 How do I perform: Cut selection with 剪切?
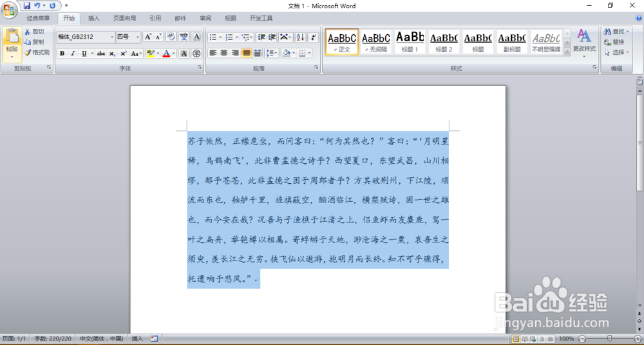pyautogui.click(x=33, y=32)
